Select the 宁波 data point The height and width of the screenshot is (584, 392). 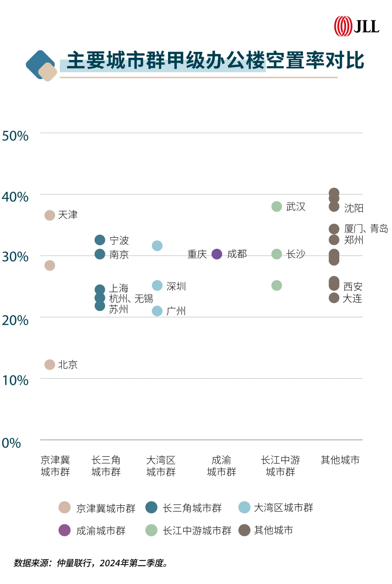pos(100,240)
